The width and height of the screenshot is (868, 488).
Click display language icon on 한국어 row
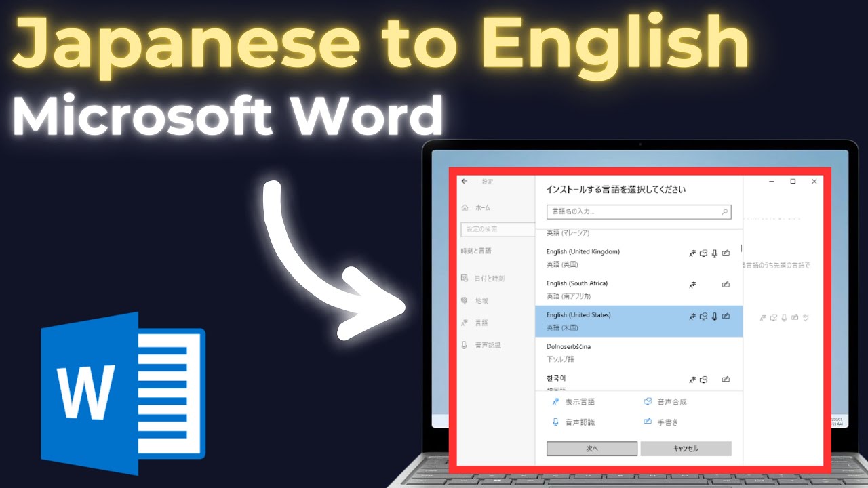(x=692, y=380)
